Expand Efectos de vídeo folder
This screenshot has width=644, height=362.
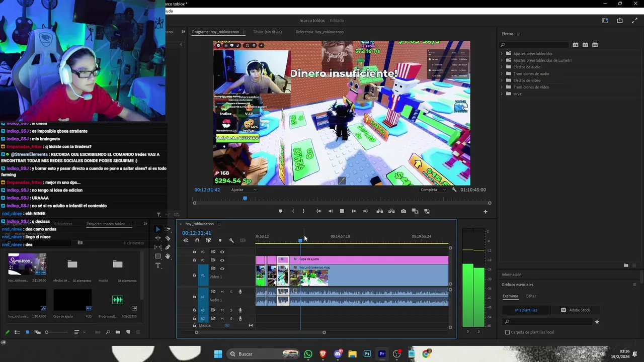(502, 80)
